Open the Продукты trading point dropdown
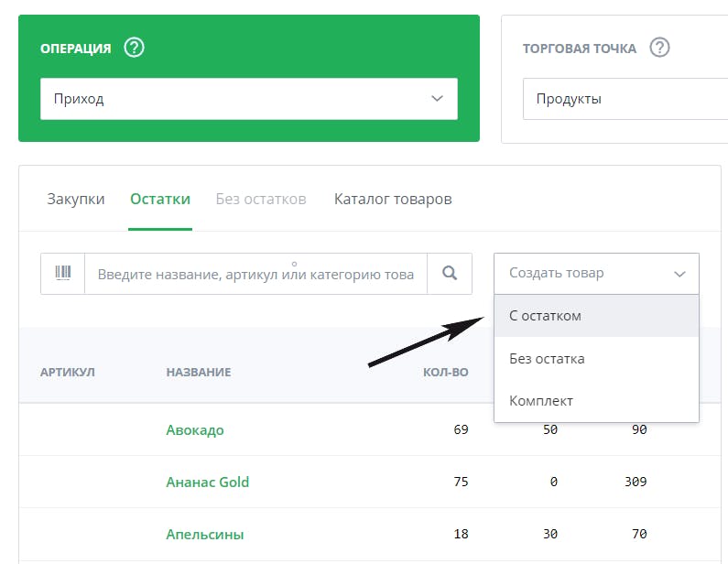 click(x=625, y=99)
